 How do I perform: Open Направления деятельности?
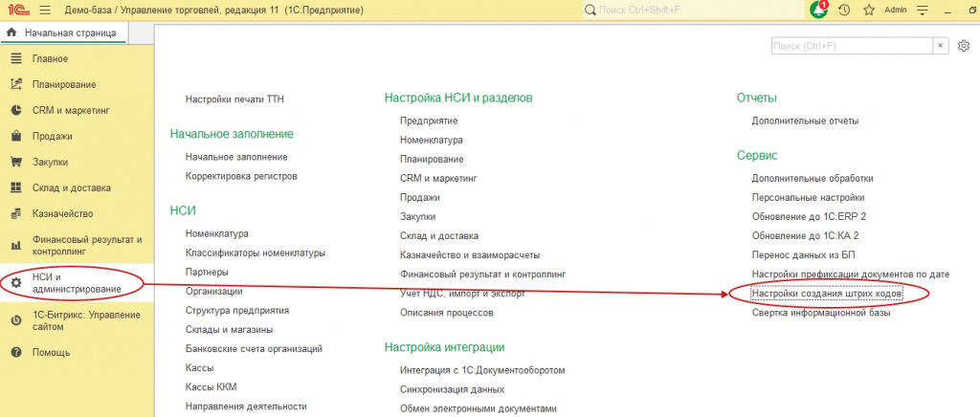click(x=246, y=406)
